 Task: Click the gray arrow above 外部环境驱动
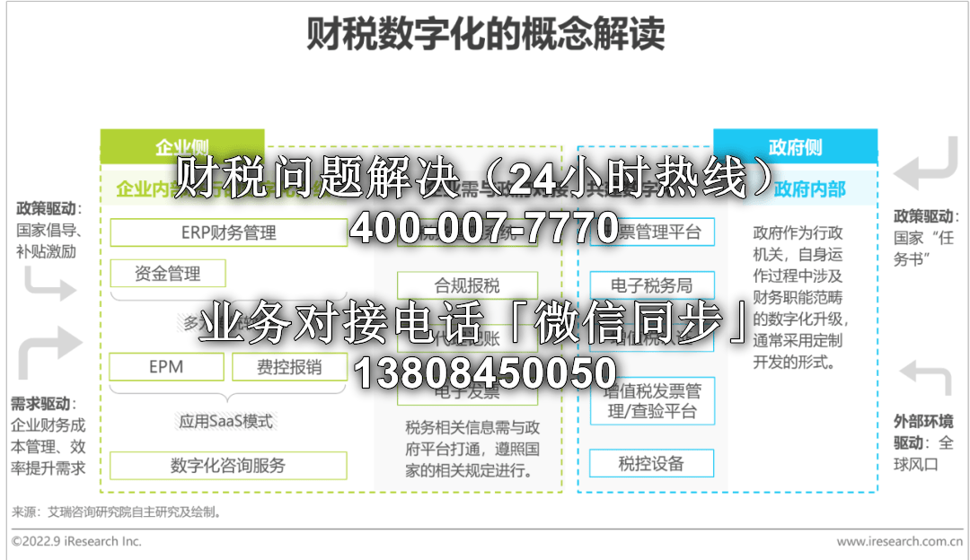924,379
